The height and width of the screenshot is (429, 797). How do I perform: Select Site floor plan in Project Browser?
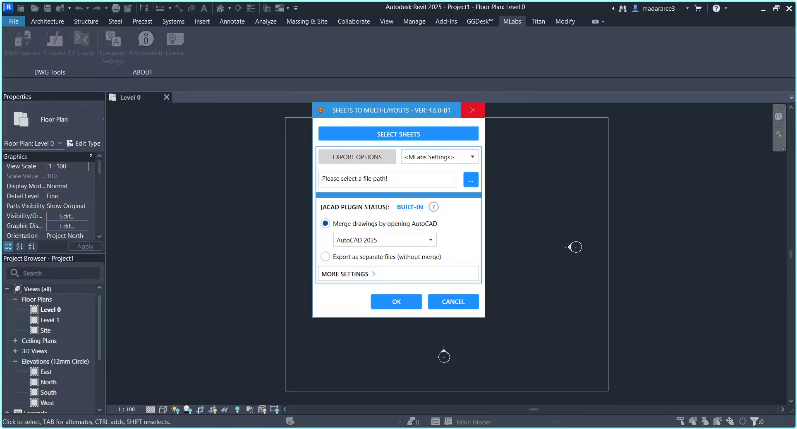tap(46, 330)
